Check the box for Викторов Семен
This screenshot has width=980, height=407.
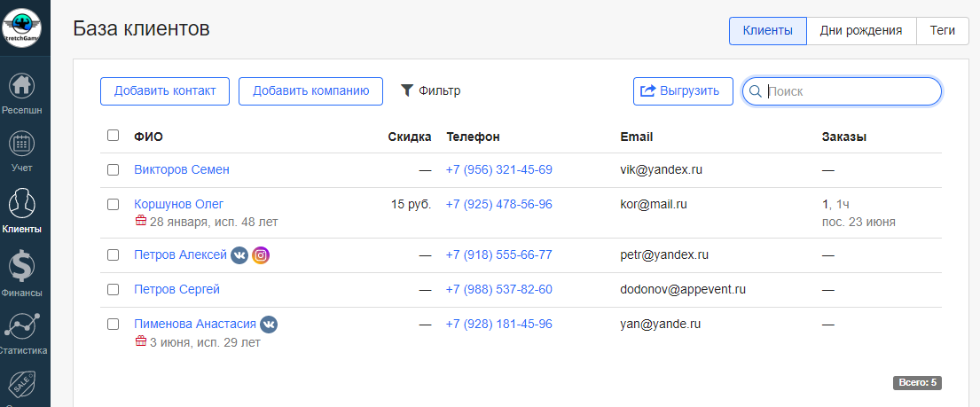(x=113, y=169)
